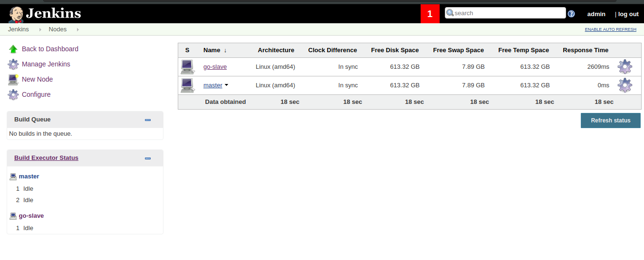
Task: Open the master node dropdown arrow
Action: (x=226, y=85)
